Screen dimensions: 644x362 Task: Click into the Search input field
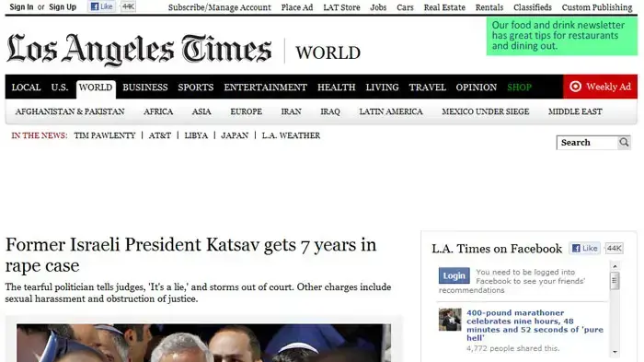click(x=587, y=143)
